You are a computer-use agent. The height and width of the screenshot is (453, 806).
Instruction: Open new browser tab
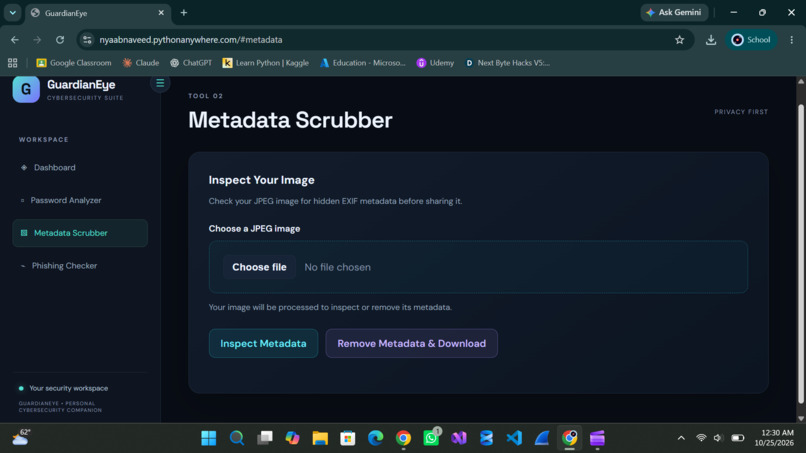click(x=184, y=12)
